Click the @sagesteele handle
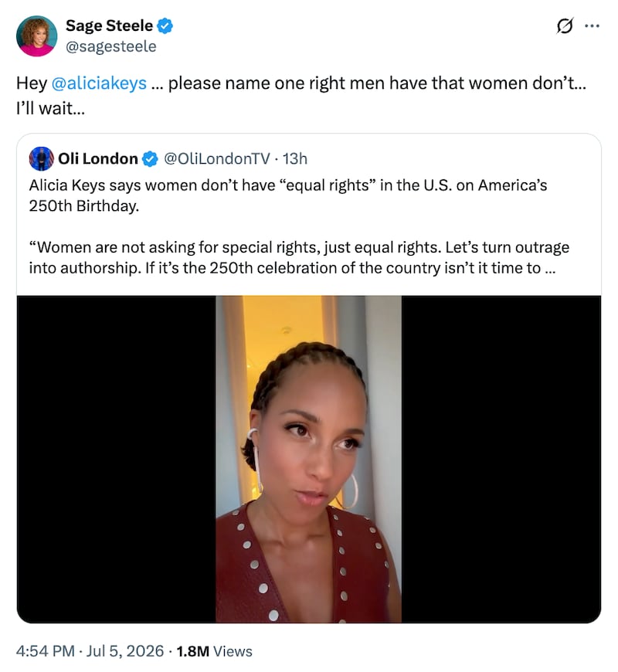The width and height of the screenshot is (618, 672). click(x=111, y=46)
